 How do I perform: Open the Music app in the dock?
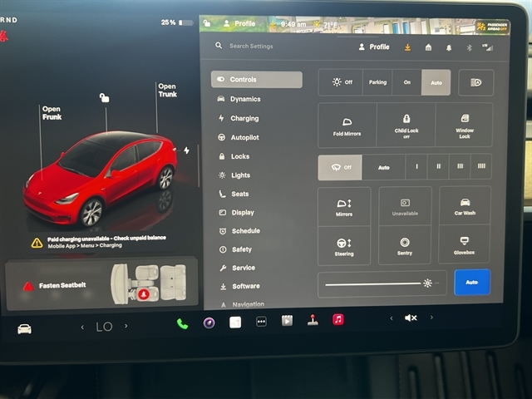(338, 319)
